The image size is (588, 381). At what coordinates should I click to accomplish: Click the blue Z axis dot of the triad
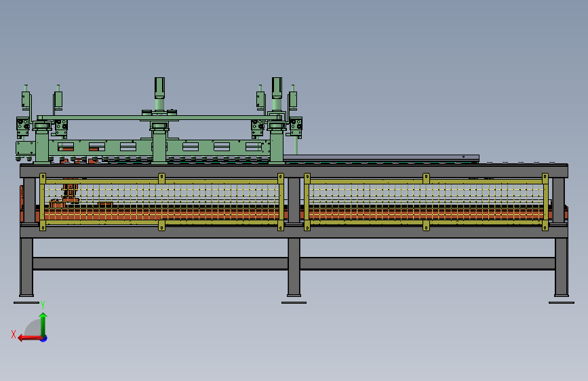click(44, 338)
